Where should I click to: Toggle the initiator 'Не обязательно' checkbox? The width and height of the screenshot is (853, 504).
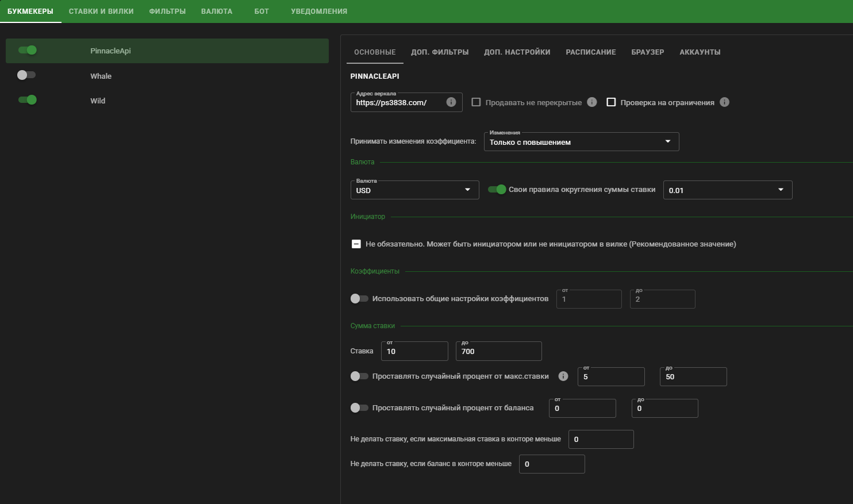pyautogui.click(x=356, y=244)
